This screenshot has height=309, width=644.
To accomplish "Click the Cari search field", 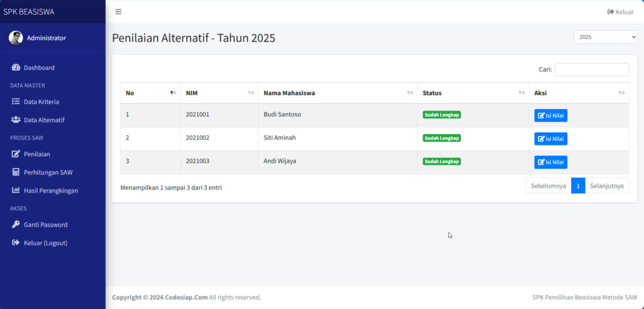I will pos(591,69).
